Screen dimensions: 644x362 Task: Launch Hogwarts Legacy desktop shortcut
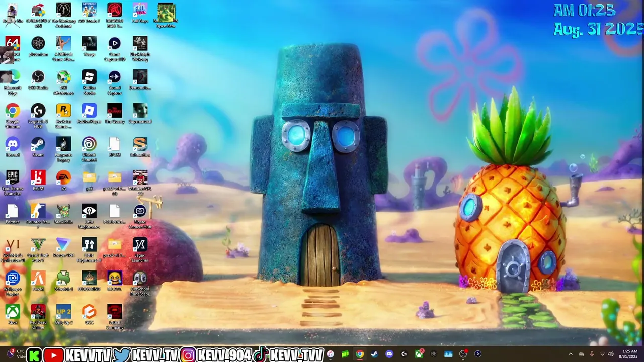[63, 149]
